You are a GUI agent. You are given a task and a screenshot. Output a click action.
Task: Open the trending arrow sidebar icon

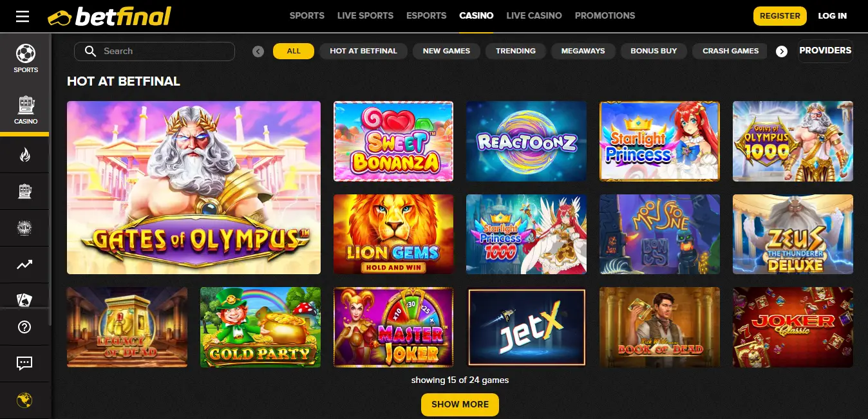[24, 265]
